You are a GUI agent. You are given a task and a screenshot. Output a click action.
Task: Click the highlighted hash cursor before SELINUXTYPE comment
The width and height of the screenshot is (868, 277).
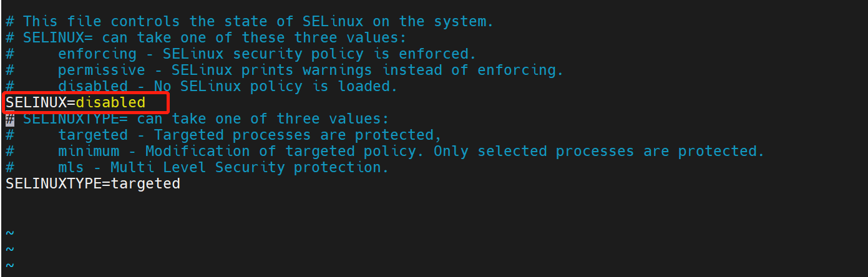pos(10,119)
